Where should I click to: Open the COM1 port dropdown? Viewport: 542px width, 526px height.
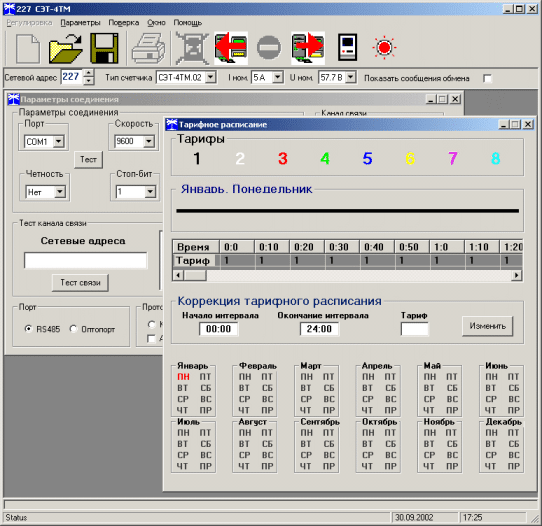58,141
